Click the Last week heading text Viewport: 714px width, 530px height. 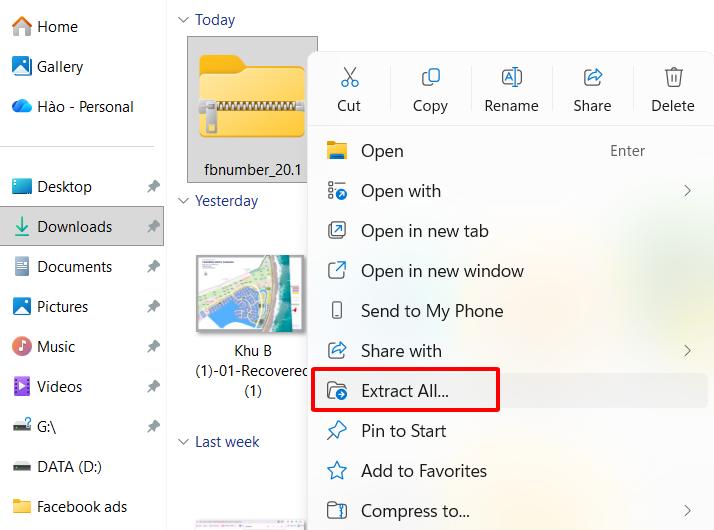(227, 442)
